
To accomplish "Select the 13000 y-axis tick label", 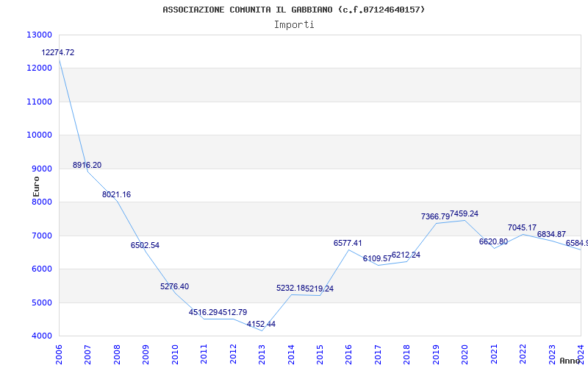I will click(x=39, y=35).
